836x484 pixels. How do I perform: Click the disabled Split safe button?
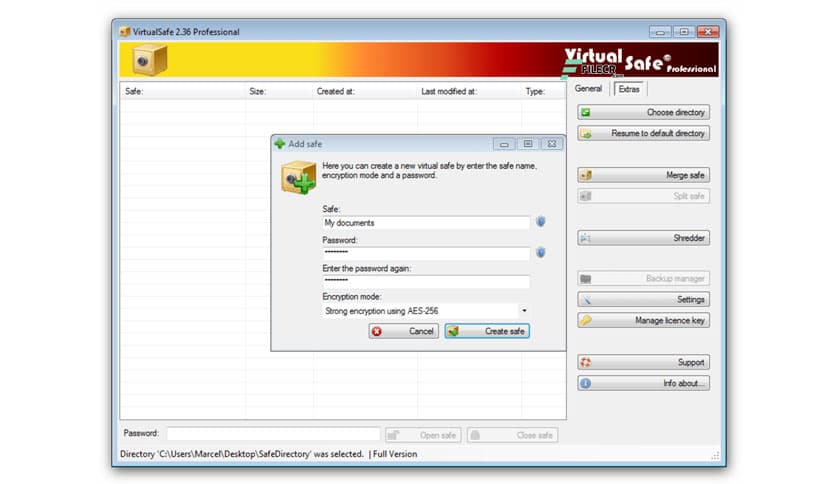click(x=643, y=196)
